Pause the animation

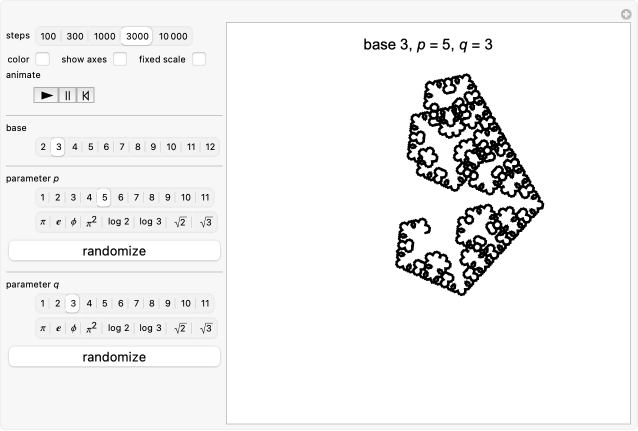[x=68, y=95]
